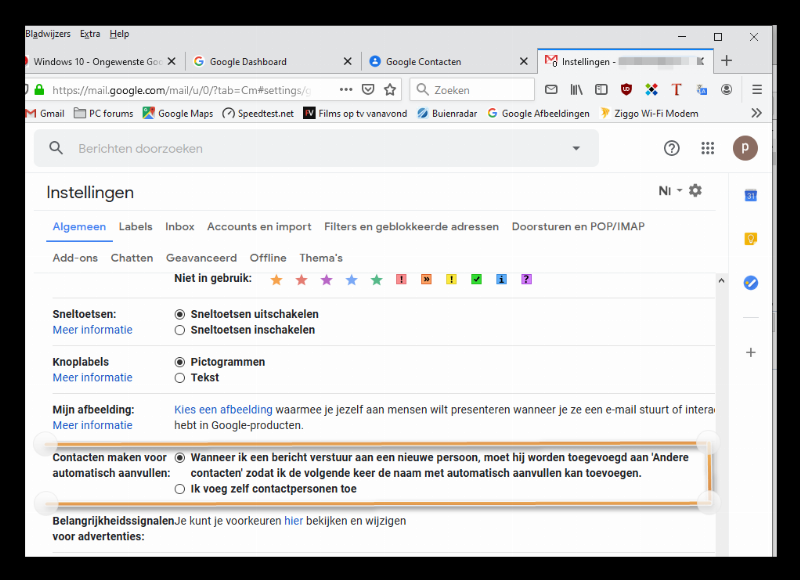The image size is (800, 580).
Task: Click the profile avatar circle labeled p
Action: point(744,148)
